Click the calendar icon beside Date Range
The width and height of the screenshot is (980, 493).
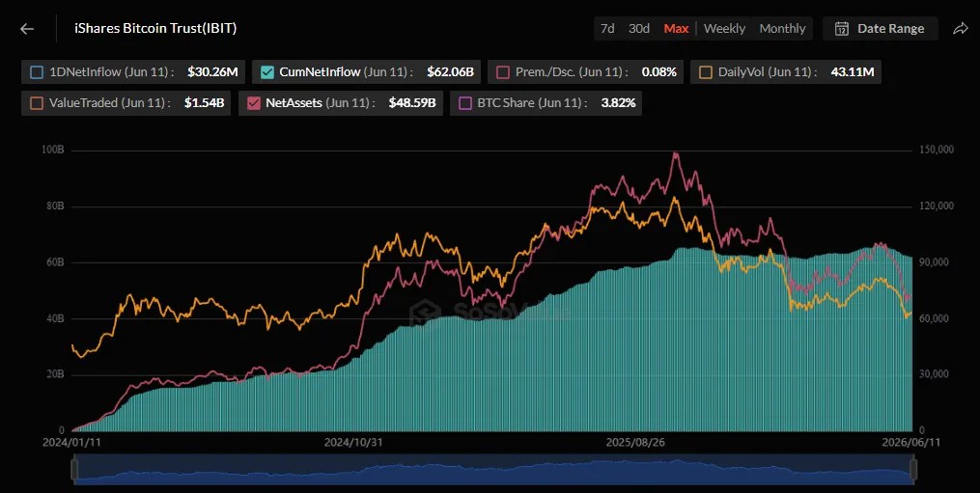(842, 29)
